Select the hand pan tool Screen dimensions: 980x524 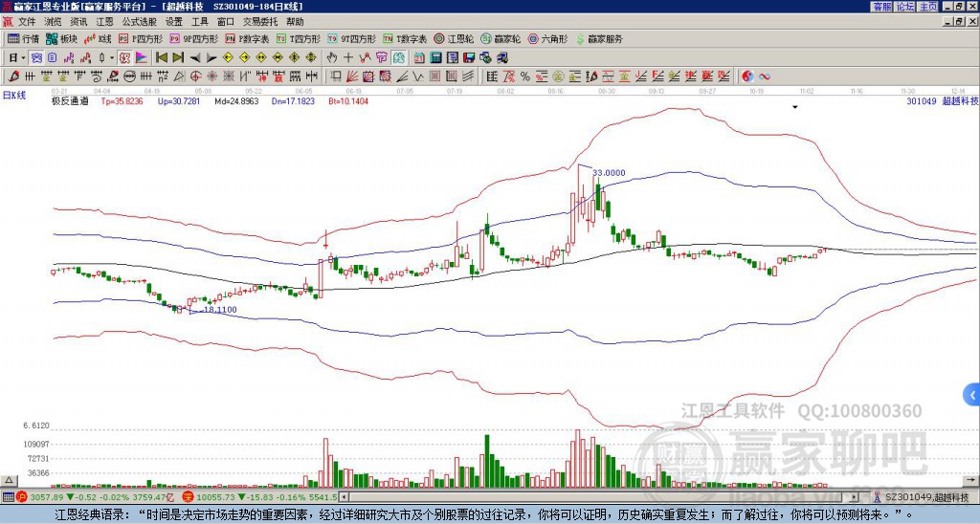coord(332,58)
